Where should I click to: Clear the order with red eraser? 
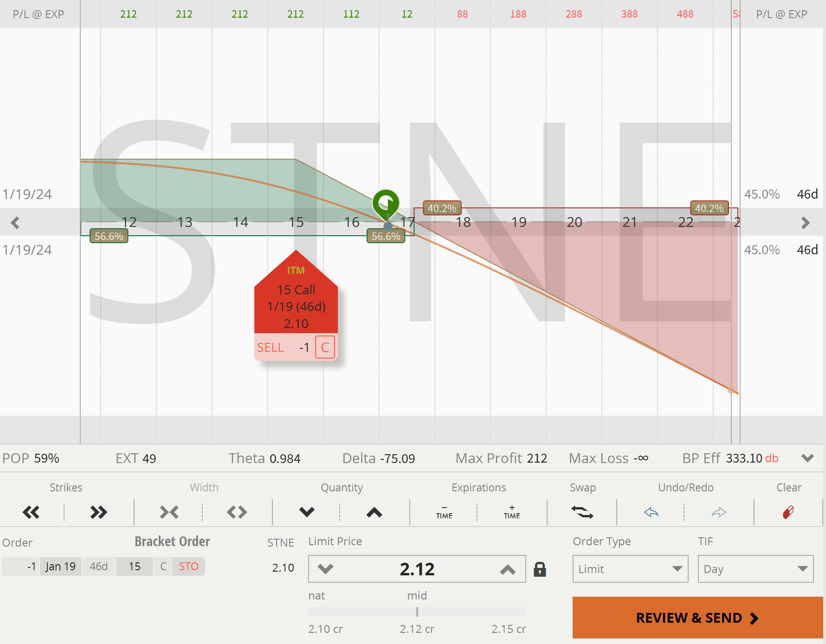click(x=788, y=512)
